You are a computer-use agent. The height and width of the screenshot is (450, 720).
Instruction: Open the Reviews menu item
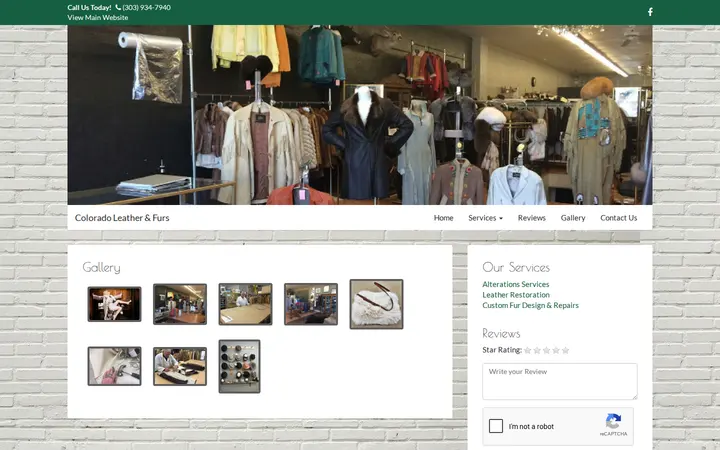[x=532, y=218]
